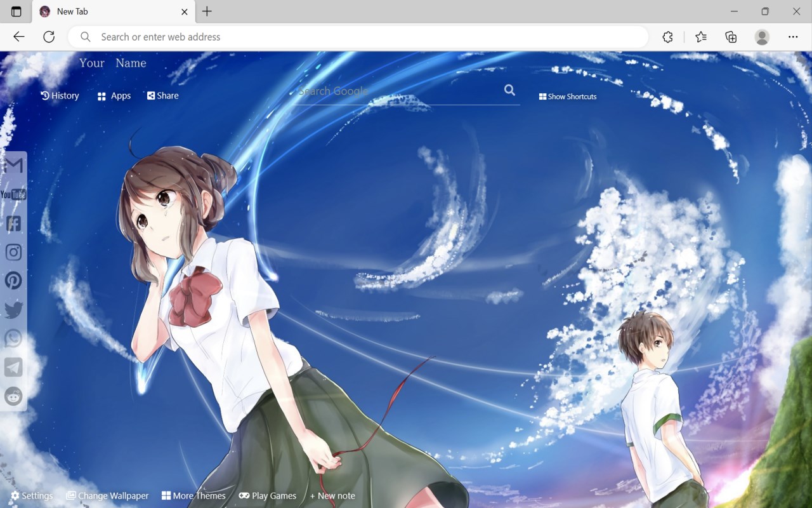Screen dimensions: 812x508
Task: Click the Share link
Action: point(163,96)
